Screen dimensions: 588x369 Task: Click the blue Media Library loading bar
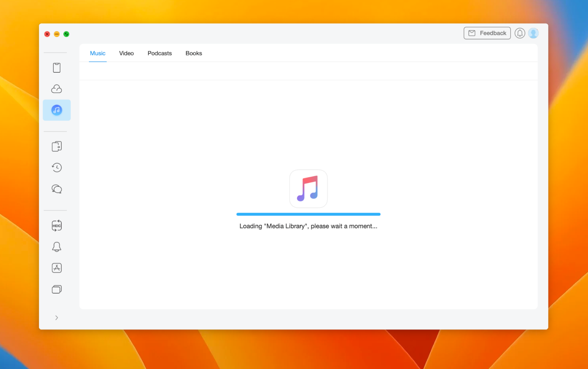pos(308,214)
